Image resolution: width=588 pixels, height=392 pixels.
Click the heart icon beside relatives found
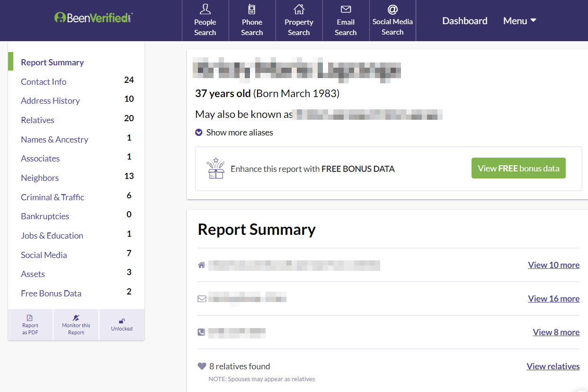coord(201,366)
